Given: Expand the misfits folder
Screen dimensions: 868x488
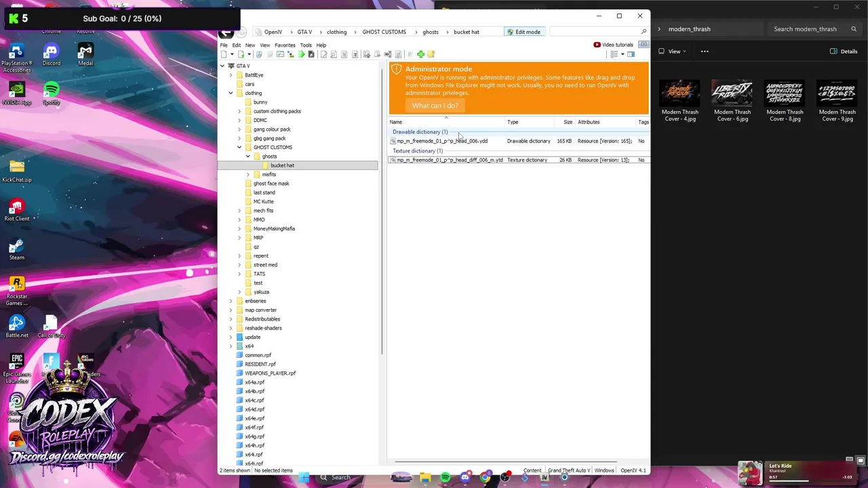Looking at the screenshot, I should [248, 174].
